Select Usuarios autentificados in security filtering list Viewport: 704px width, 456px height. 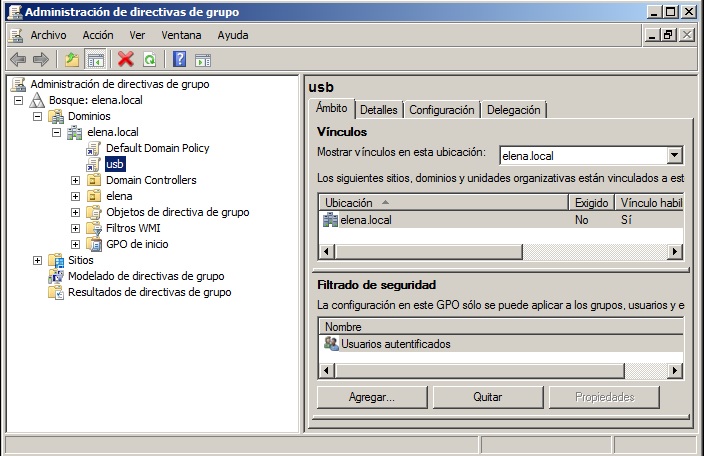[x=395, y=344]
